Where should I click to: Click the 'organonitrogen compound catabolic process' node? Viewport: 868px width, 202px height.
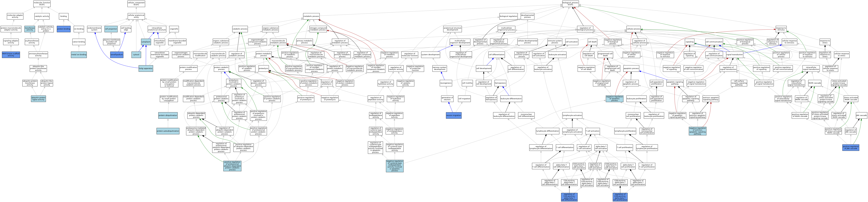point(181,55)
